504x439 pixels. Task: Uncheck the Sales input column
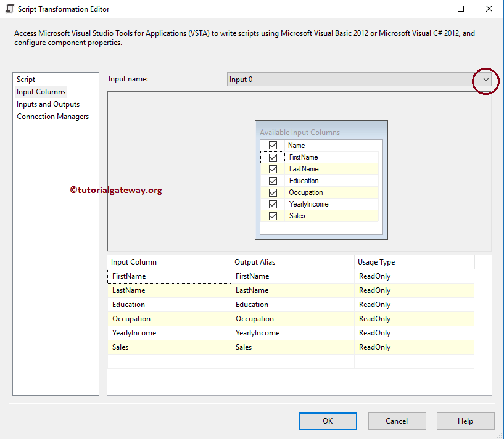point(273,215)
